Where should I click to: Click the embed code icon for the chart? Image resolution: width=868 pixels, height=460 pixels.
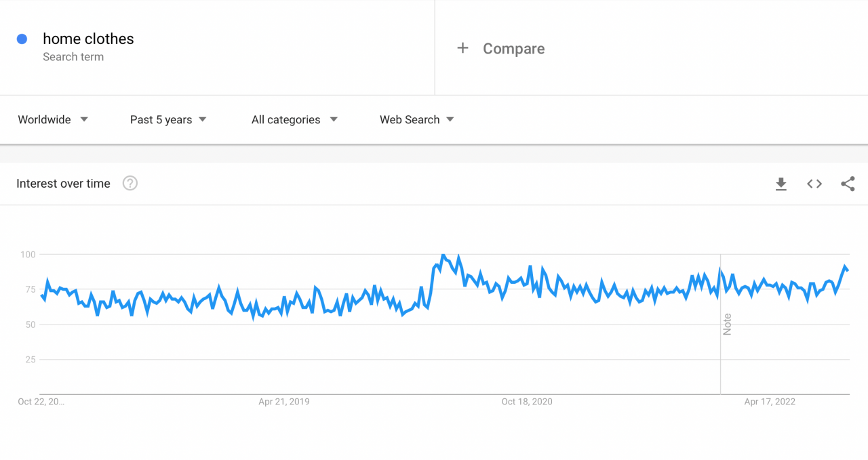pyautogui.click(x=814, y=184)
